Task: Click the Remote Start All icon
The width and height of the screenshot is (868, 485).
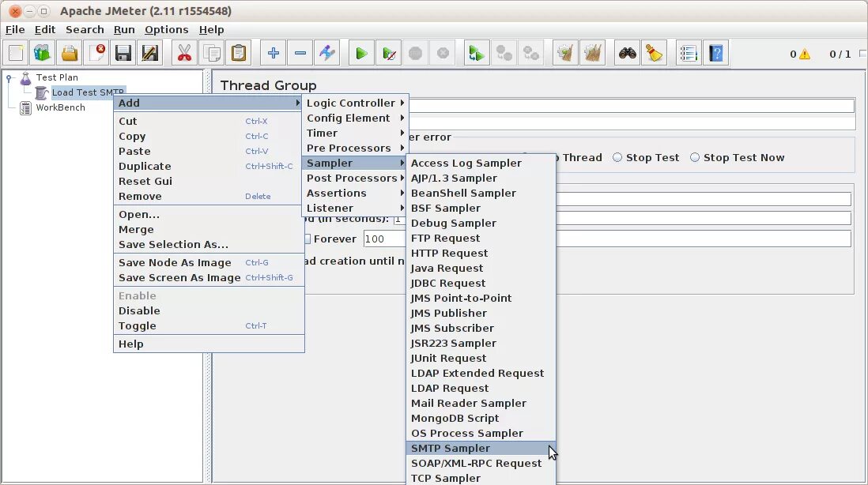Action: click(x=477, y=54)
